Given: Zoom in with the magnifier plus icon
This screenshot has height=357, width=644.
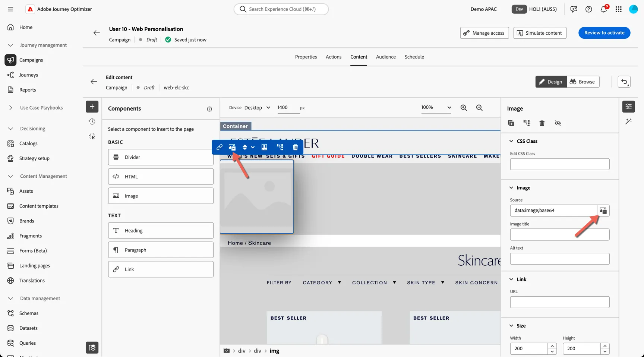Looking at the screenshot, I should pyautogui.click(x=464, y=108).
